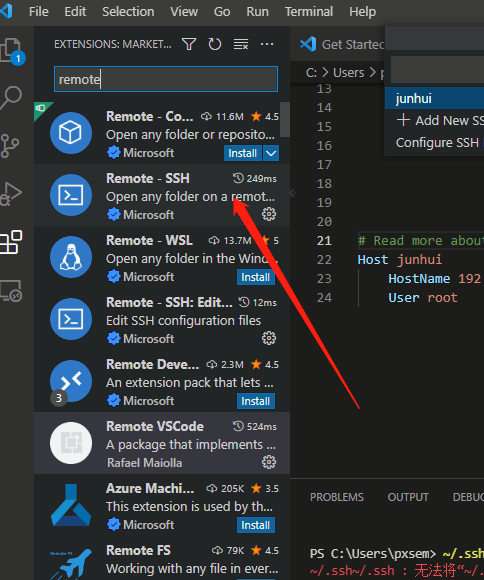Select the Remote - WSL penguin icon
Screen dimensions: 484x580
(71, 257)
